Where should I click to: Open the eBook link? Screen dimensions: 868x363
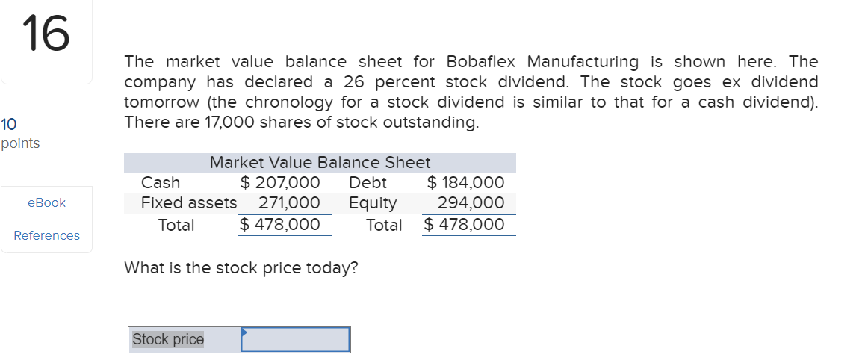[x=46, y=202]
